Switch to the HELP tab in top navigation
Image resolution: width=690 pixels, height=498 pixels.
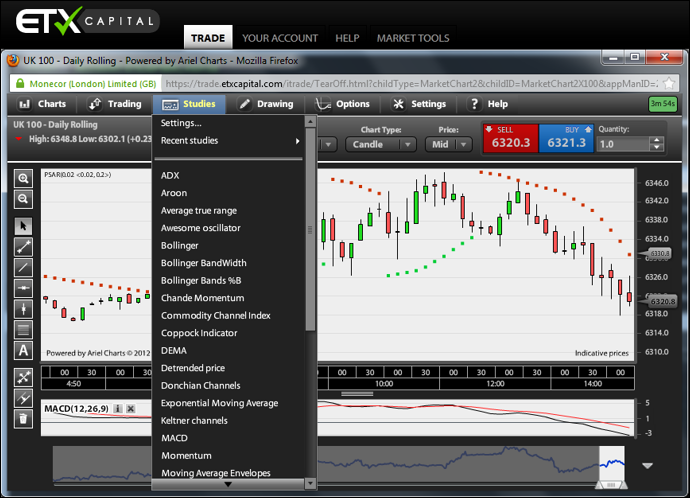coord(347,38)
